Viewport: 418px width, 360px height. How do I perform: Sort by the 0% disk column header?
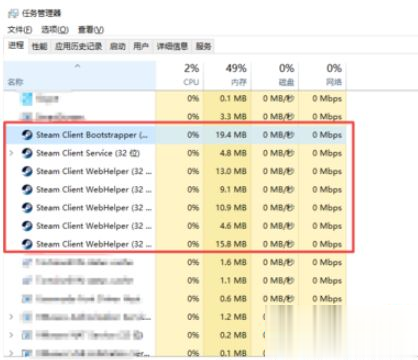click(x=275, y=76)
